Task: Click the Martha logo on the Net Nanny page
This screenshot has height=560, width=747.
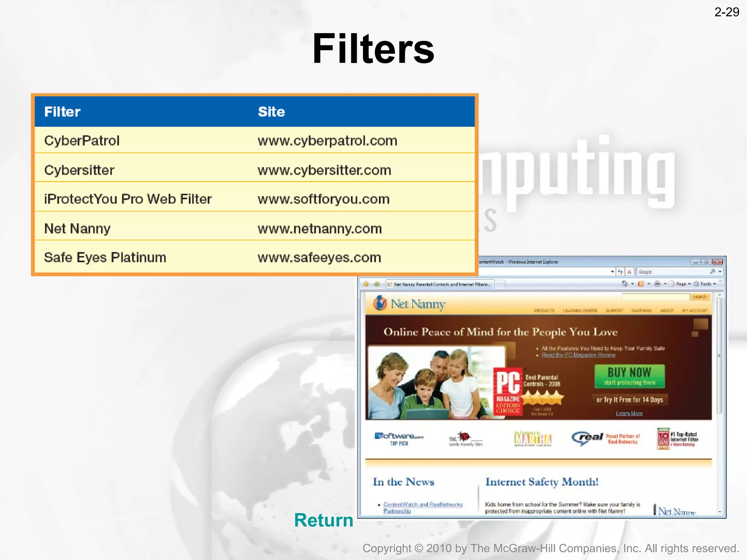Action: tap(533, 439)
